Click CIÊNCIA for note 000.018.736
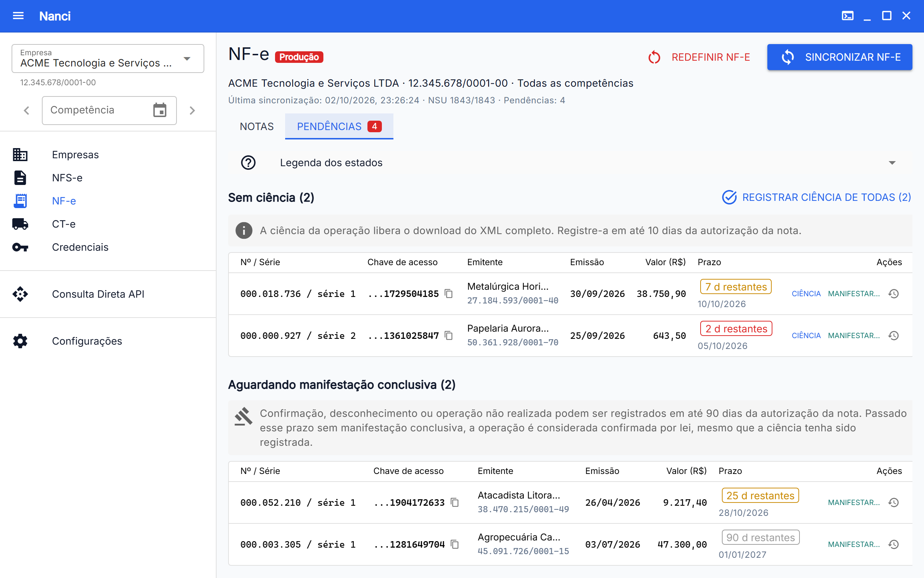 pos(806,294)
